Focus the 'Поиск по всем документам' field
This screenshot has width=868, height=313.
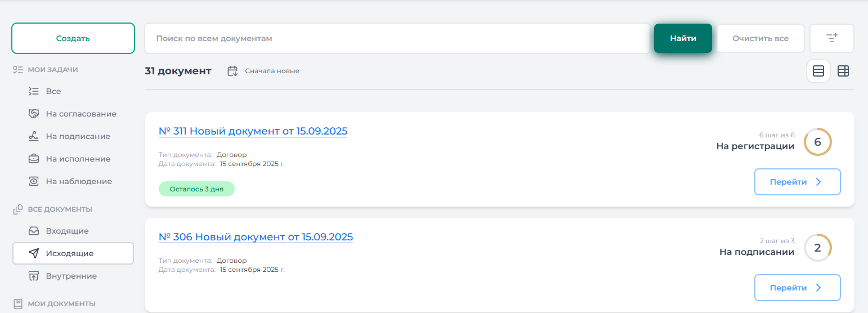(x=397, y=38)
